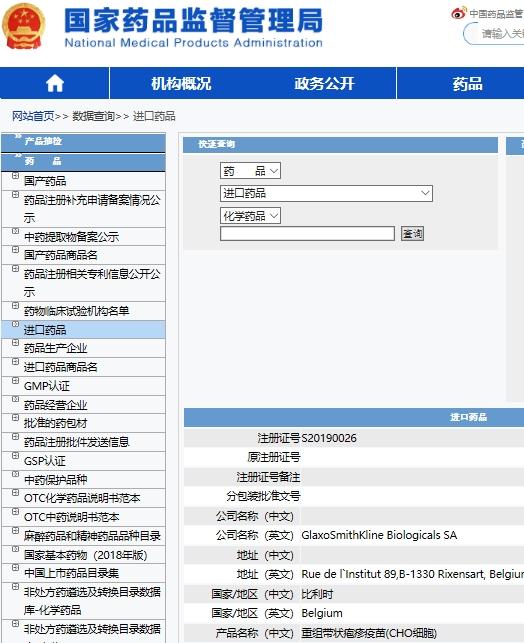Select 中药提取物备案公示 in the sidebar
The image size is (524, 643).
71,237
